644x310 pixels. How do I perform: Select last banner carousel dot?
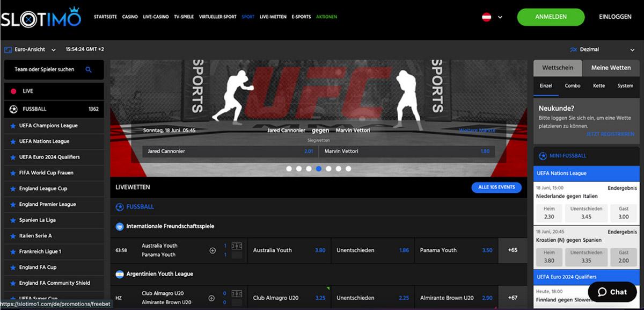[348, 169]
